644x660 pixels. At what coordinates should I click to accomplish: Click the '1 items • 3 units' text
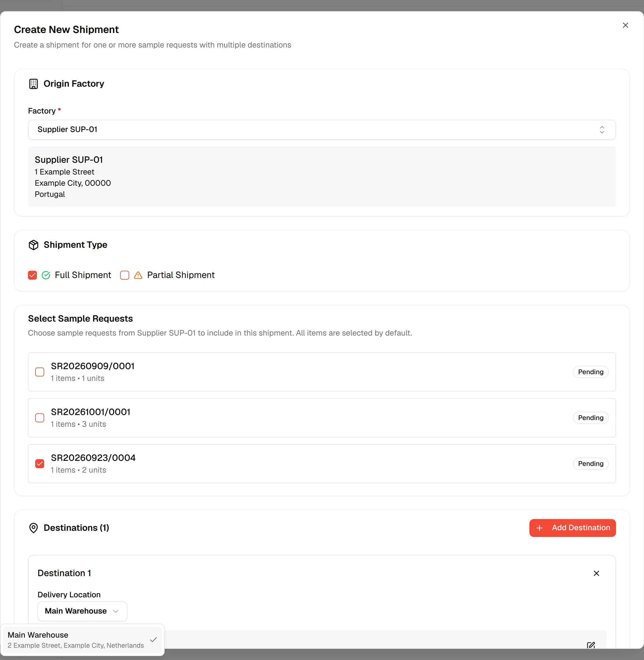(x=79, y=424)
